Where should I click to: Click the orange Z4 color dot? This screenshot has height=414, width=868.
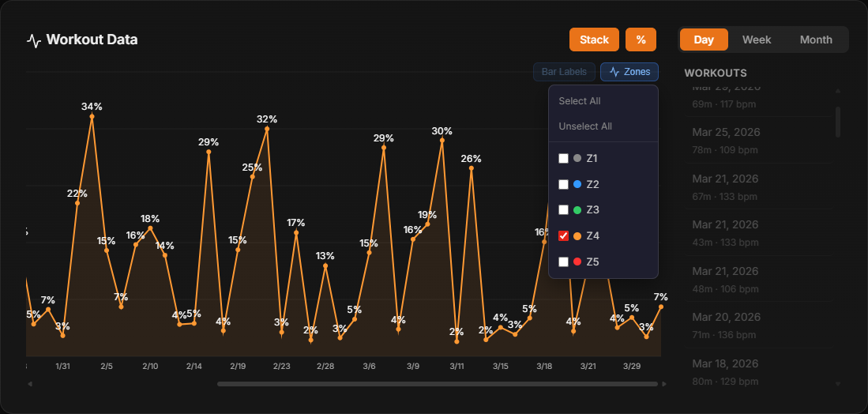click(x=577, y=235)
